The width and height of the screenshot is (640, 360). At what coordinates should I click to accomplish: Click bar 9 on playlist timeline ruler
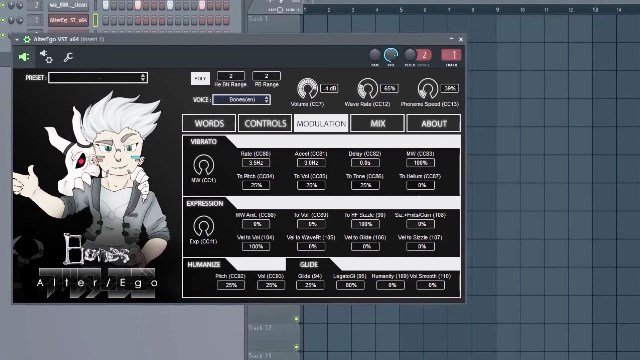tap(497, 9)
